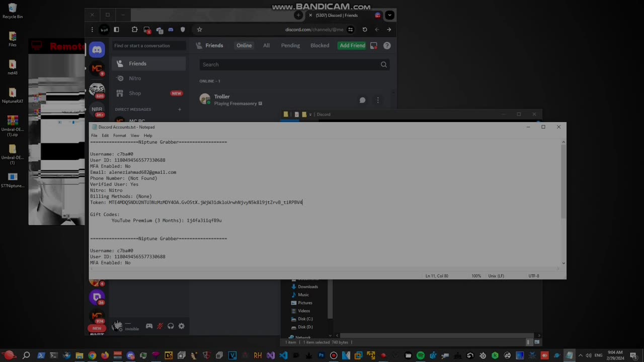Open Recycle Bin on the desktop

pyautogui.click(x=13, y=11)
